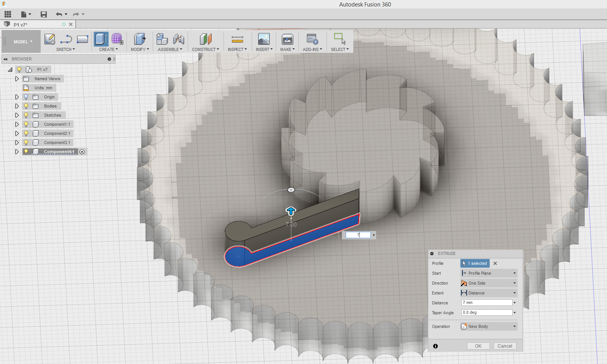The height and width of the screenshot is (364, 607).
Task: Click the Taper Angle 0.0 deg field
Action: pos(487,313)
